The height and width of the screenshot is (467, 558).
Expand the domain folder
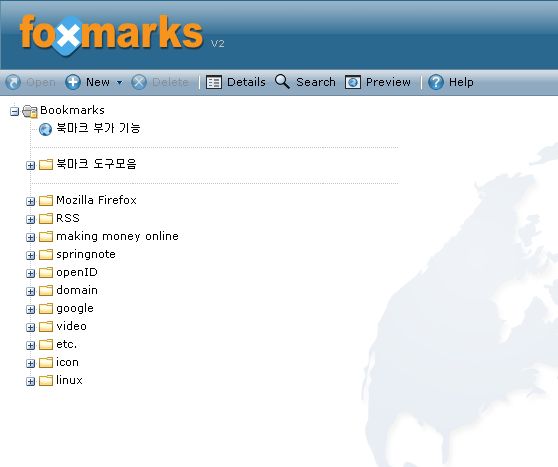31,292
